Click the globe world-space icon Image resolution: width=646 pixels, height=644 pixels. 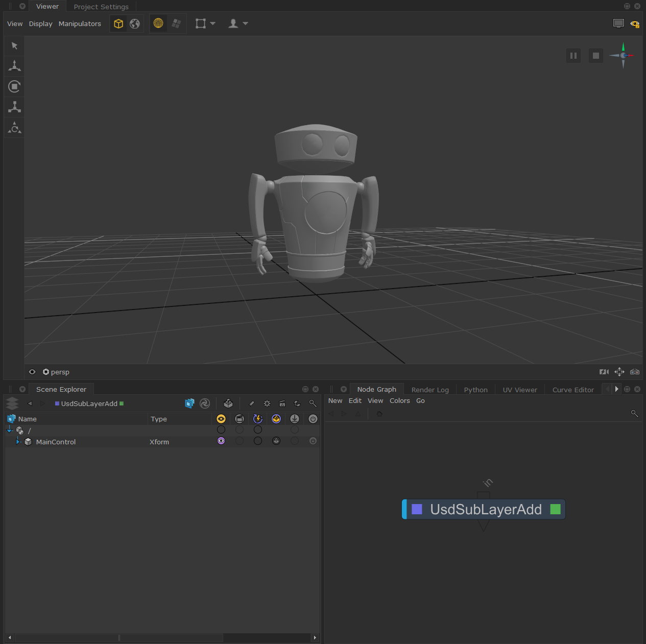click(x=135, y=23)
